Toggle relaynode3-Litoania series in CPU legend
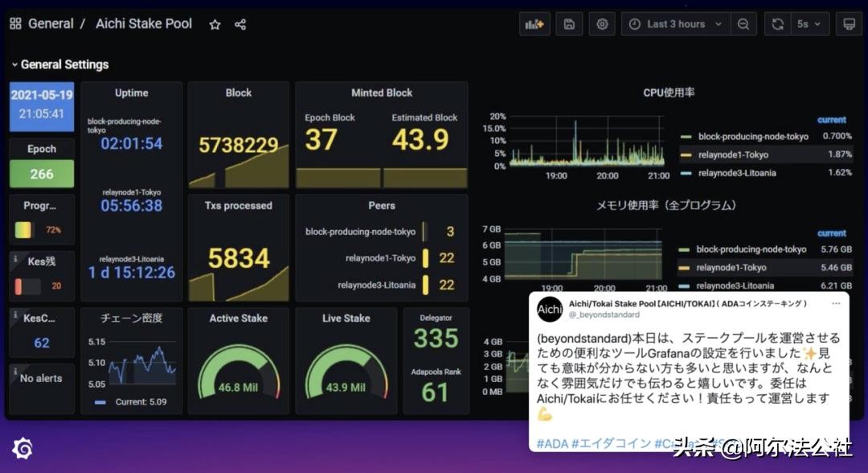Screen dimensions: 868x473 tap(737, 172)
